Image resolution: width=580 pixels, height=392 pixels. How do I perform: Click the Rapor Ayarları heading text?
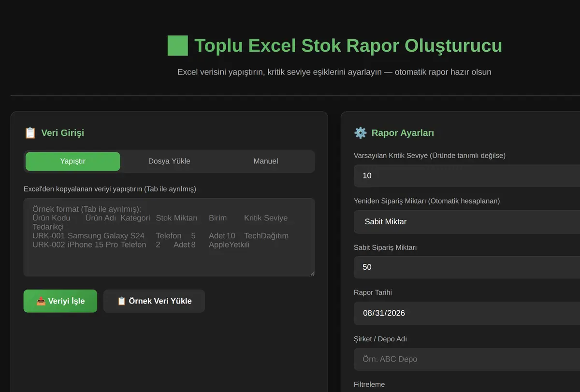[403, 133]
